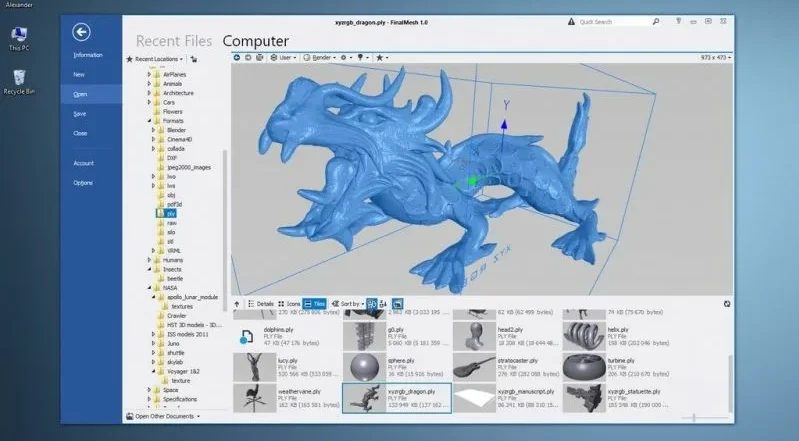Click the This PC desktop icon
Screen dimensions: 799x441
pyautogui.click(x=19, y=39)
